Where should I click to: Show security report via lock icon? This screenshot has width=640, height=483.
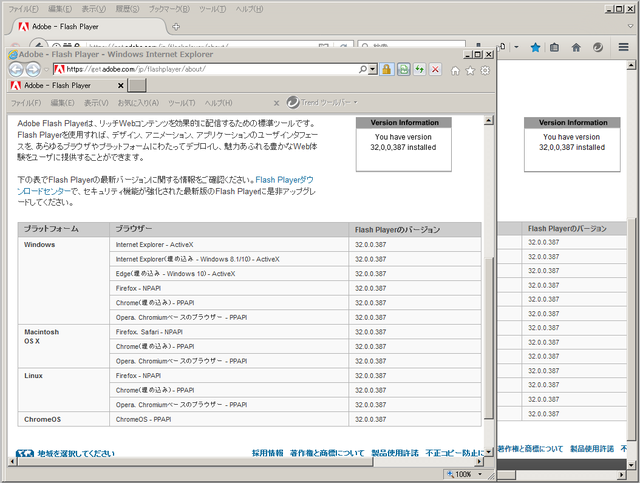(x=387, y=70)
